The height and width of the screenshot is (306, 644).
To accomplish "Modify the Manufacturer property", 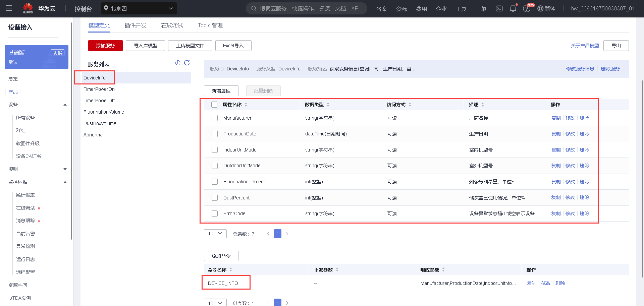I will (570, 118).
